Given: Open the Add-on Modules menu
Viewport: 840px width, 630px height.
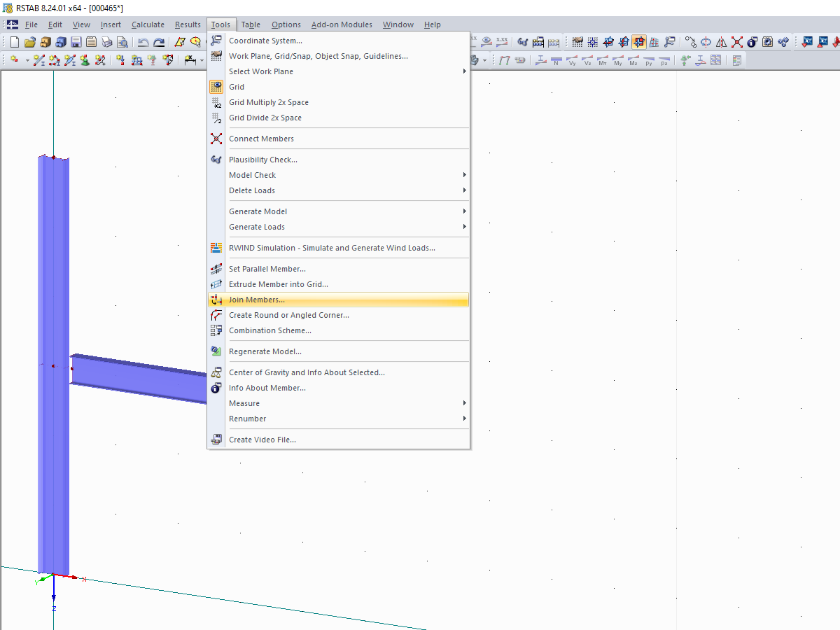Looking at the screenshot, I should pyautogui.click(x=342, y=24).
